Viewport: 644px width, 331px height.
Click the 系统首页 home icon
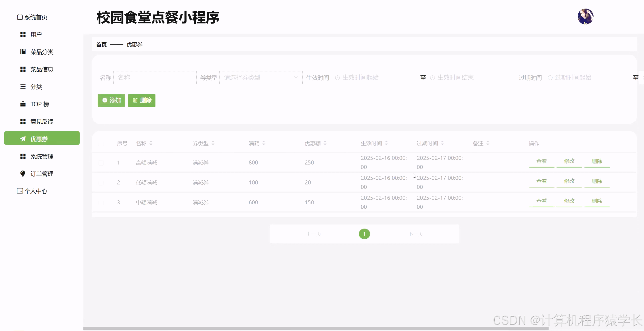click(20, 17)
